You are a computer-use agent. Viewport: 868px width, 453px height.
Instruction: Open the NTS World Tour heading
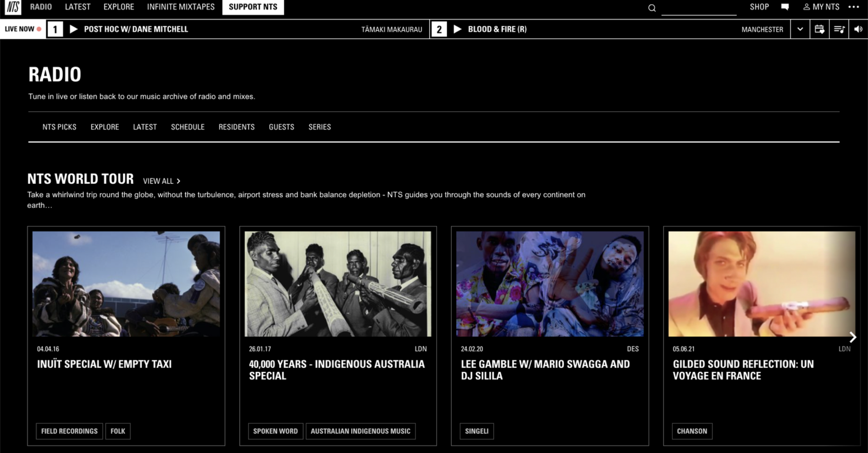pyautogui.click(x=81, y=179)
